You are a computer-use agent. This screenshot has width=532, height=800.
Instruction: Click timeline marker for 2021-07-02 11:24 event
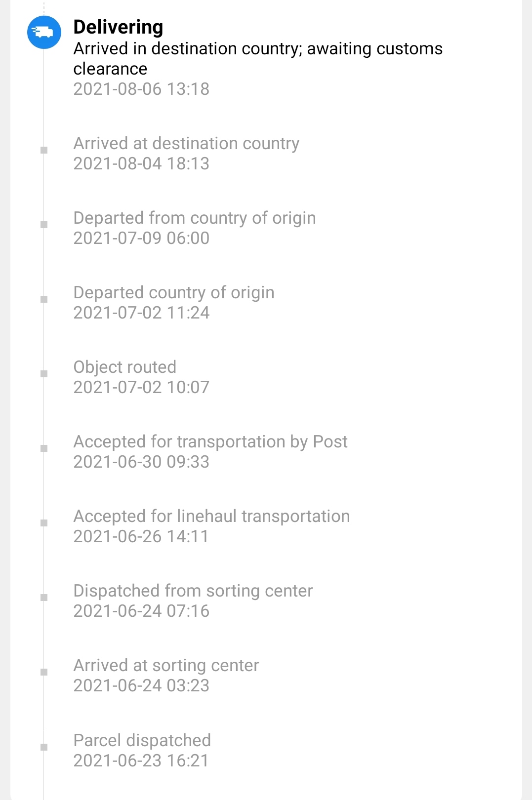44,299
